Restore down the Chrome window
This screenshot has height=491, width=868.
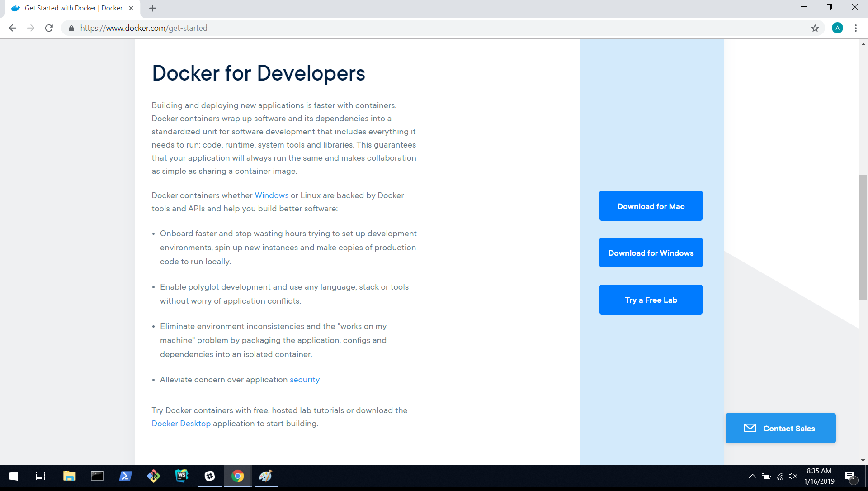coord(829,7)
